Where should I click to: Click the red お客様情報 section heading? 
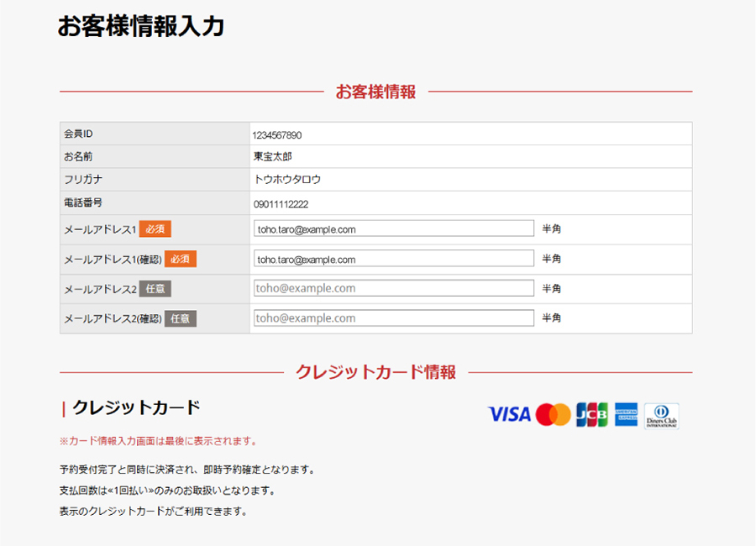coord(375,92)
